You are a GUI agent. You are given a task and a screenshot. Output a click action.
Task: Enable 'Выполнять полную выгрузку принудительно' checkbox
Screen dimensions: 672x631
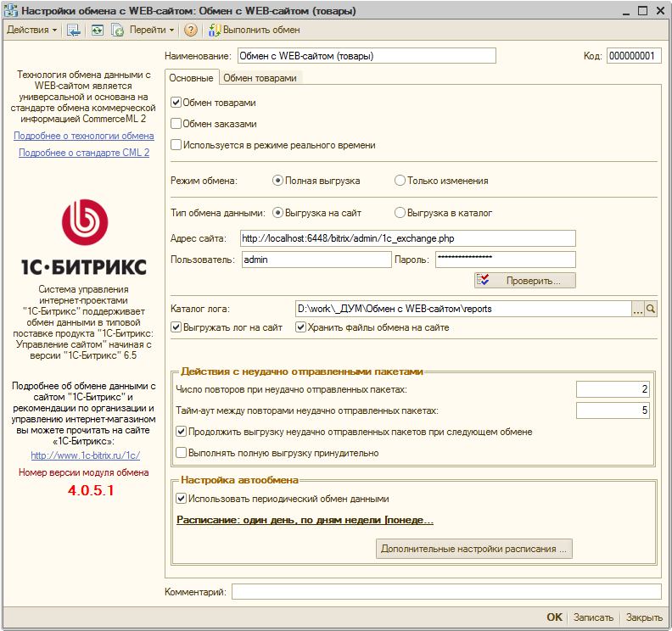pos(181,453)
